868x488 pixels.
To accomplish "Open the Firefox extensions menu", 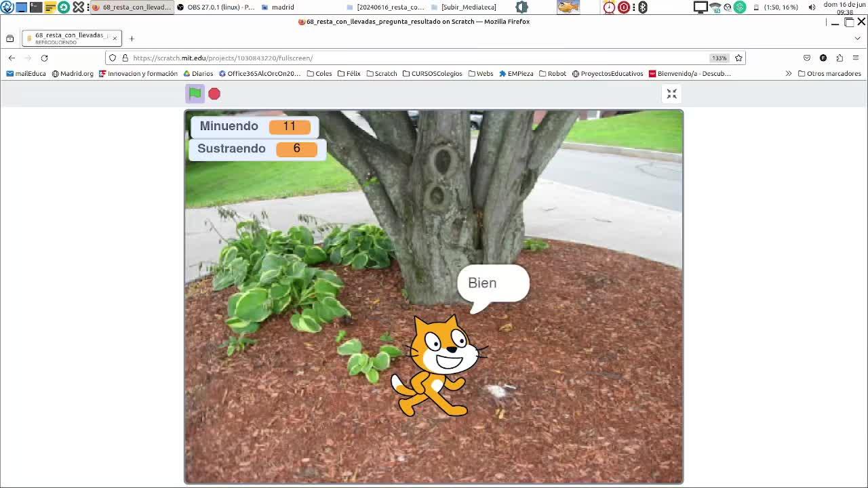I will 840,58.
